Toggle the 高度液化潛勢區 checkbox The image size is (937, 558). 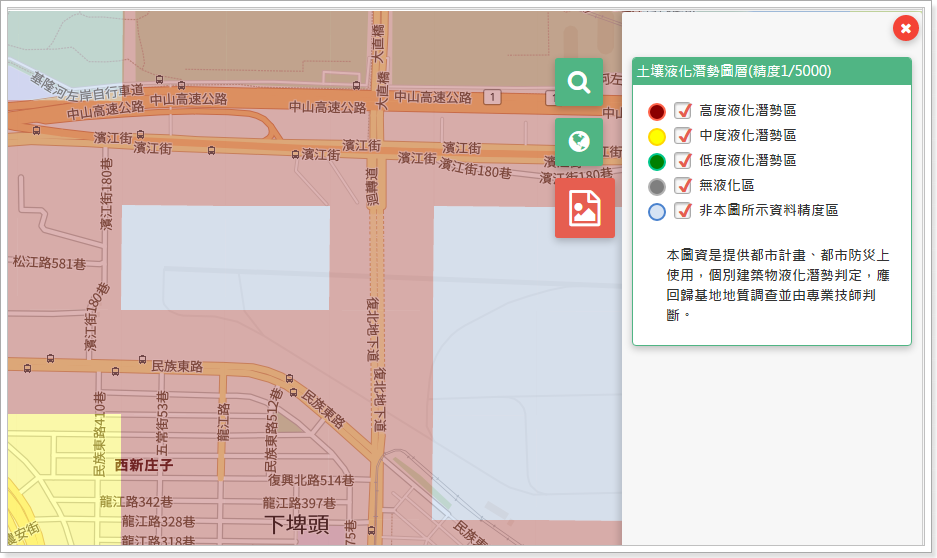pos(684,110)
